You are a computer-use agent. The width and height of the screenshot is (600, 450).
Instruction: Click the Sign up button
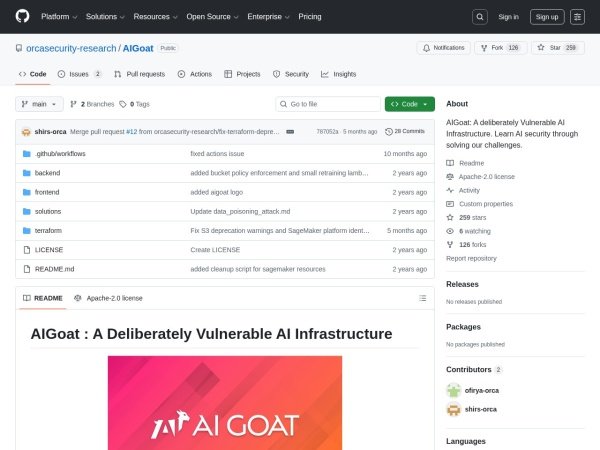pyautogui.click(x=547, y=17)
